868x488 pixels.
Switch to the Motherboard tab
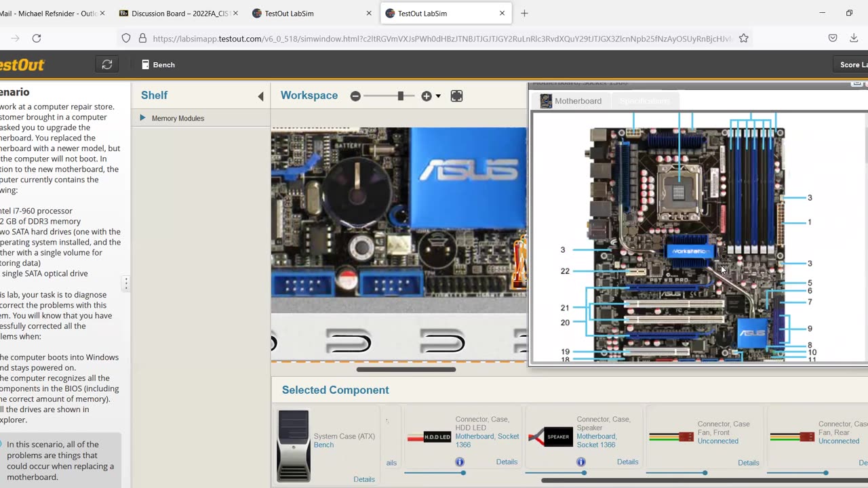click(571, 101)
